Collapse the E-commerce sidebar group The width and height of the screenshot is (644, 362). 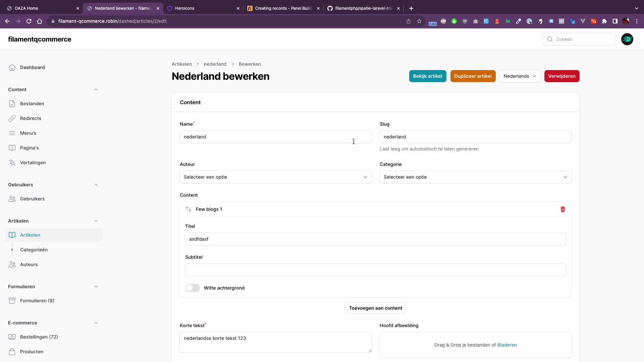click(x=96, y=323)
